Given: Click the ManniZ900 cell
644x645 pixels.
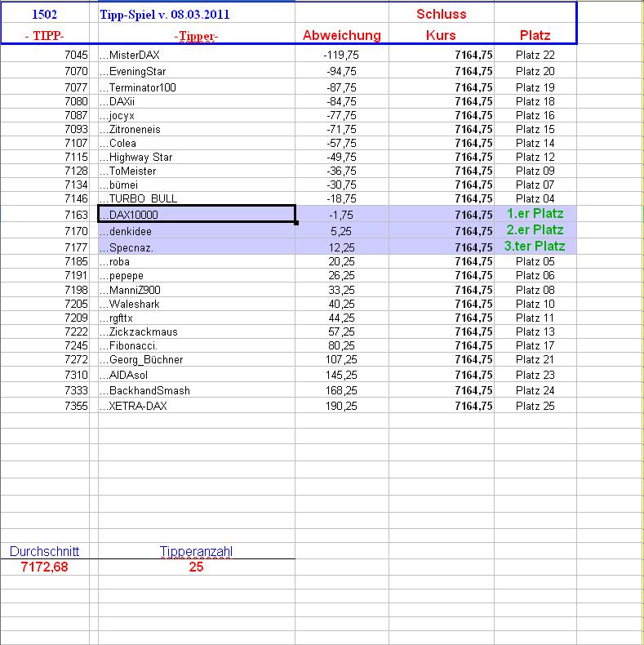Looking at the screenshot, I should (197, 290).
